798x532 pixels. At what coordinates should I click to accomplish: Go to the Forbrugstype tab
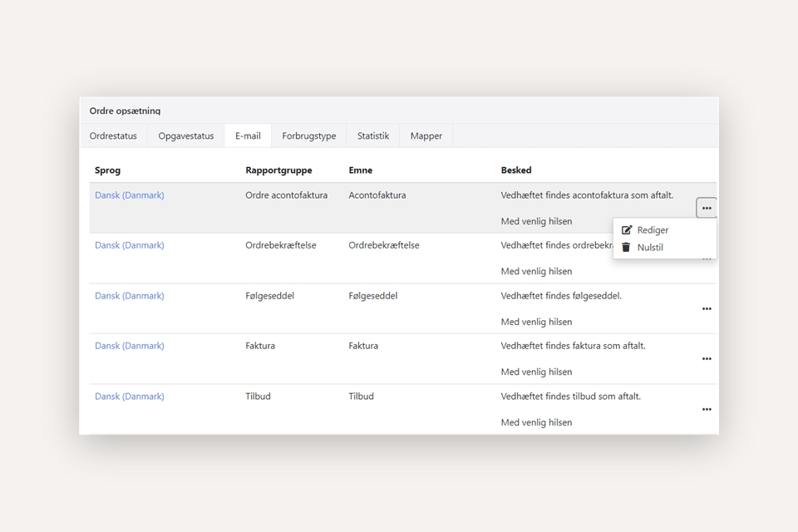(308, 135)
